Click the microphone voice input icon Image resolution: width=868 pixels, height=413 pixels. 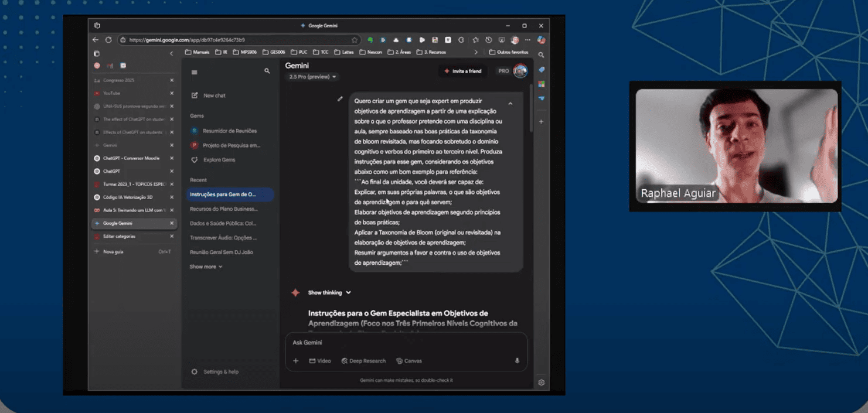[x=517, y=361]
